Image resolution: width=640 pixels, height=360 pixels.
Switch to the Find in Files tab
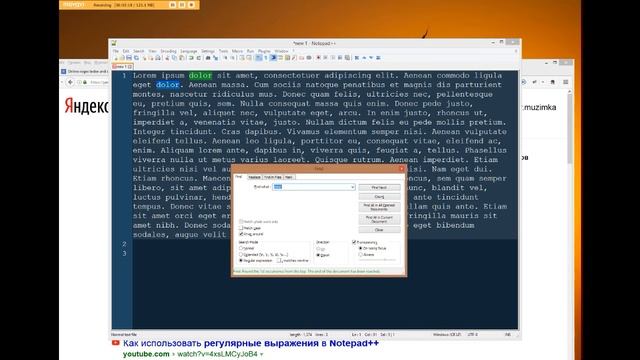pyautogui.click(x=273, y=177)
